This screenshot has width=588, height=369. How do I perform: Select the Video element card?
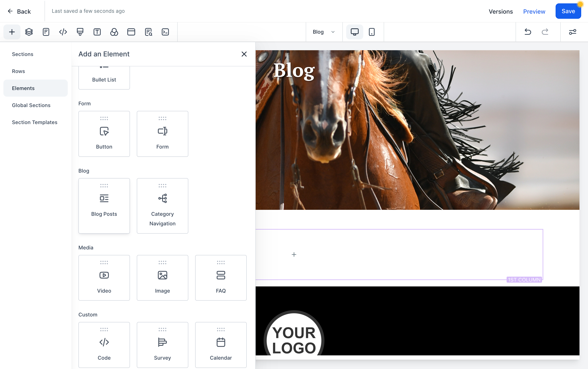[104, 278]
